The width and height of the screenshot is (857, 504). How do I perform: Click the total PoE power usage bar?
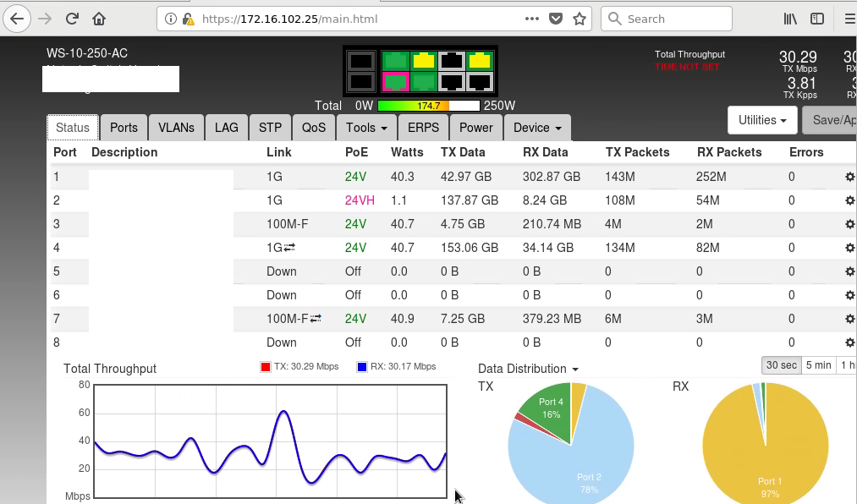(428, 106)
